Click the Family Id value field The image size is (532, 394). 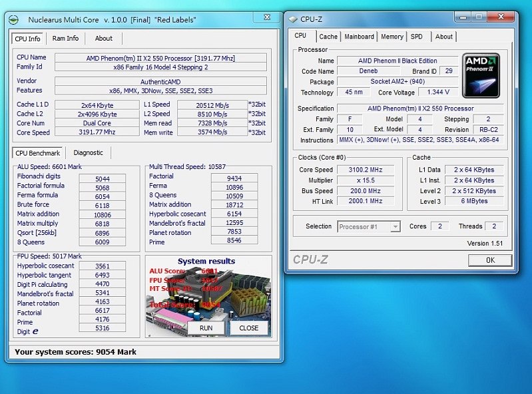pos(160,67)
